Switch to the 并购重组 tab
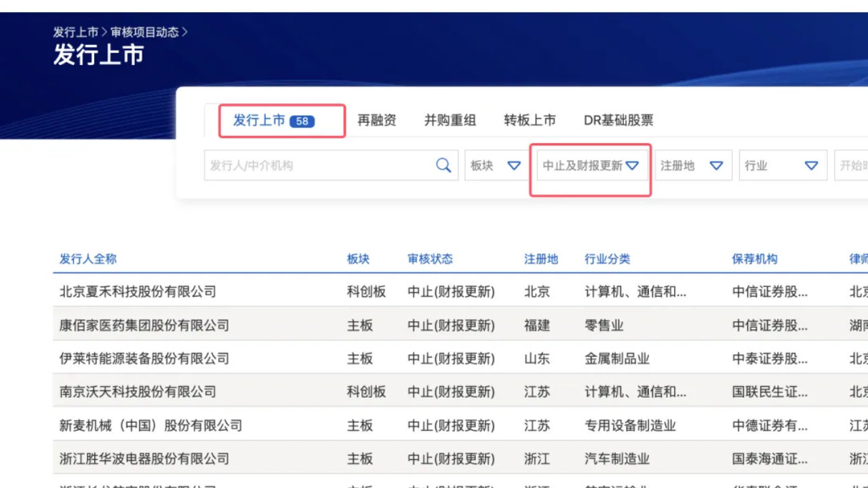This screenshot has height=488, width=868. (x=450, y=121)
